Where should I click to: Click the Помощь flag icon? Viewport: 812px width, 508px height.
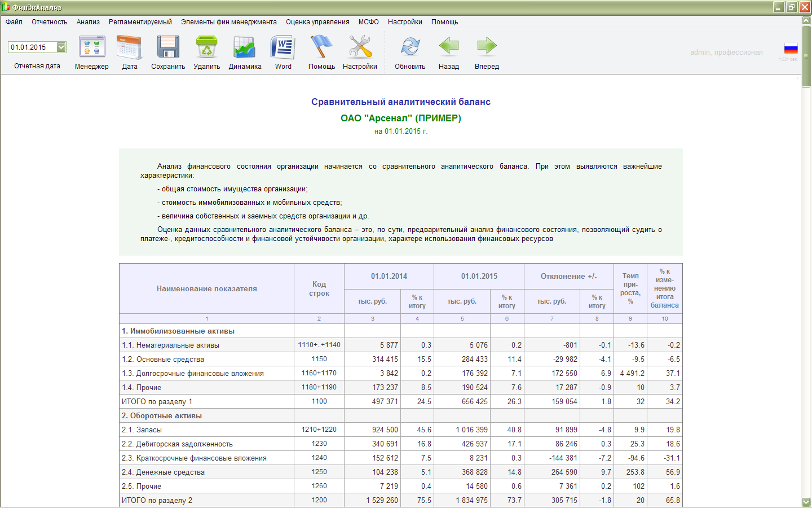321,47
